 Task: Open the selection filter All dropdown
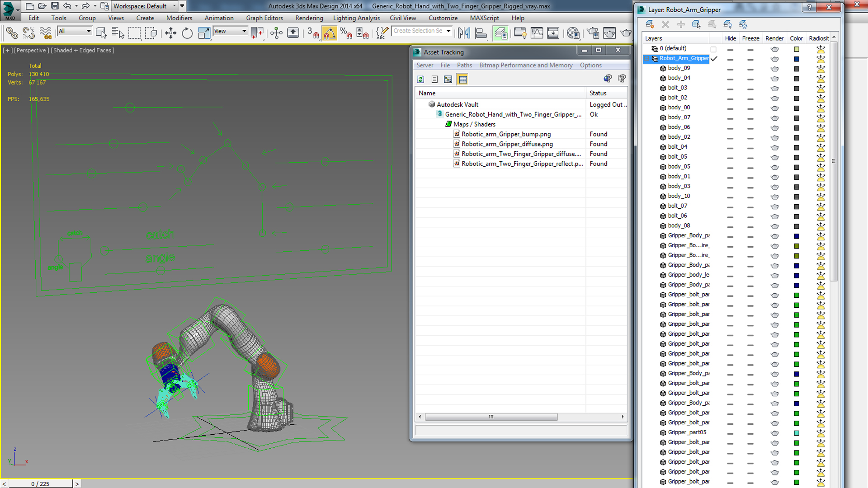[75, 31]
